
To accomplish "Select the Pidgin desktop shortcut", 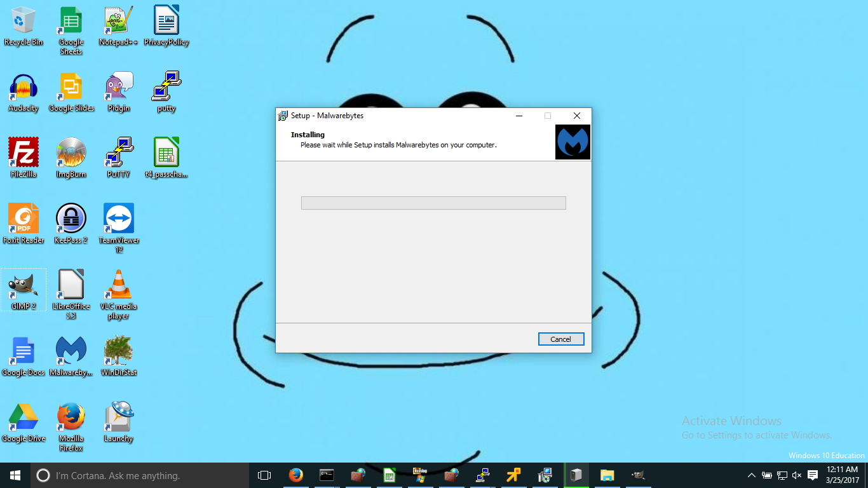I will [x=118, y=93].
